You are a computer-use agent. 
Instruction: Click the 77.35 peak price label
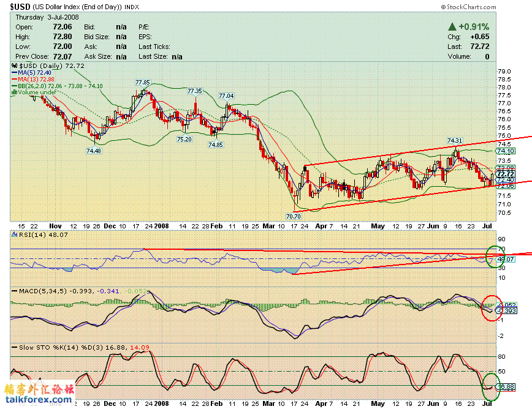195,91
